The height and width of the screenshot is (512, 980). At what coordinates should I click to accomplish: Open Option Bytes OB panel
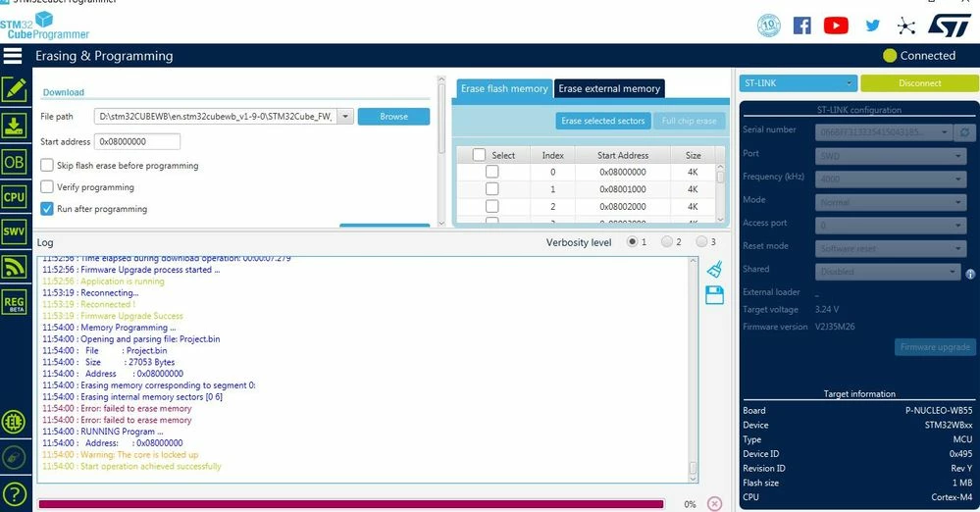pyautogui.click(x=14, y=163)
